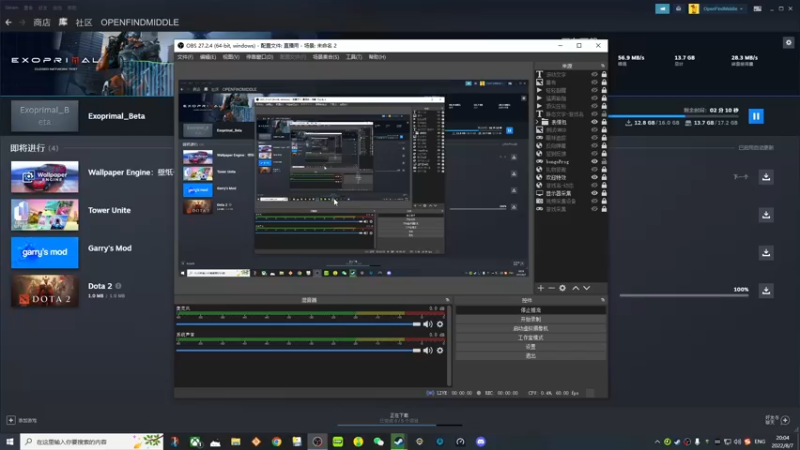
Task: Pop out the mixer dock panel
Action: [447, 300]
